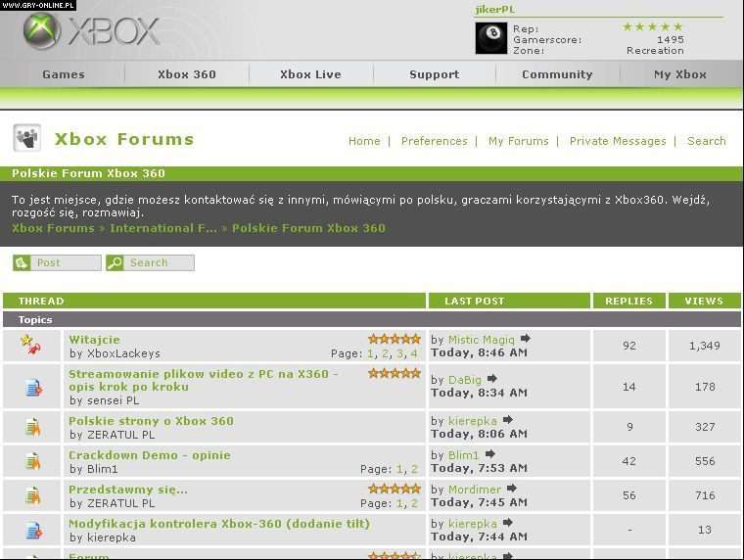744x560 pixels.
Task: Click the magnifier Search button below the breadcrumb
Action: click(x=116, y=262)
